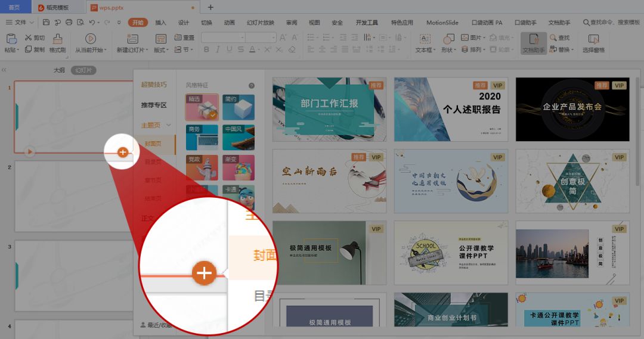
Task: Collapse the 主题页 category chevron
Action: 168,125
